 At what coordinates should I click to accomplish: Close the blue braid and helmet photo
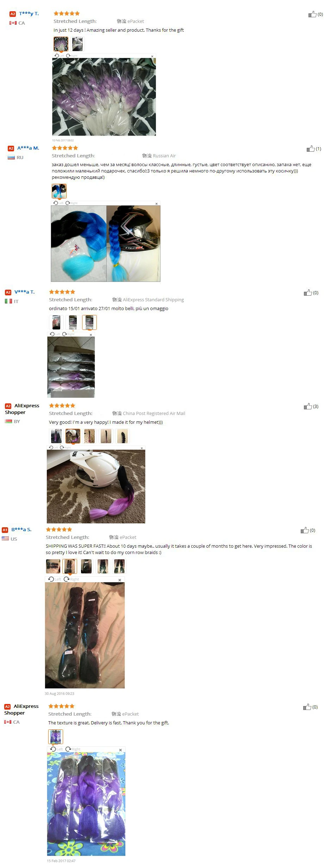tap(156, 203)
